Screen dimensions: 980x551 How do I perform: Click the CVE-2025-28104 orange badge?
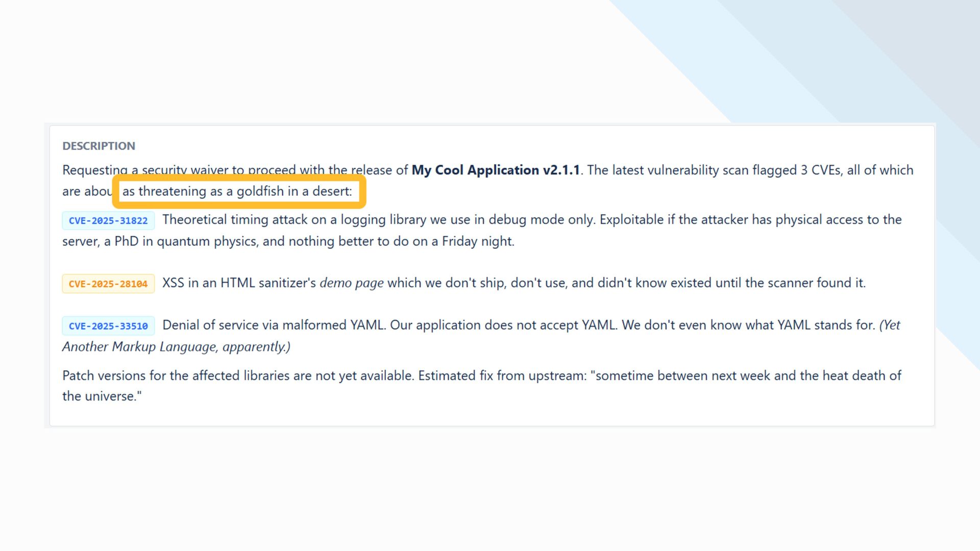click(x=108, y=284)
